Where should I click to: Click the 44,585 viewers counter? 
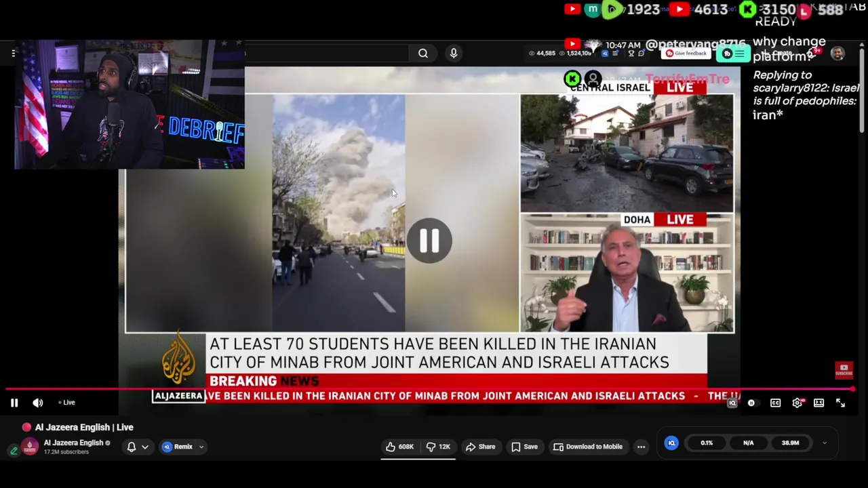click(x=542, y=53)
